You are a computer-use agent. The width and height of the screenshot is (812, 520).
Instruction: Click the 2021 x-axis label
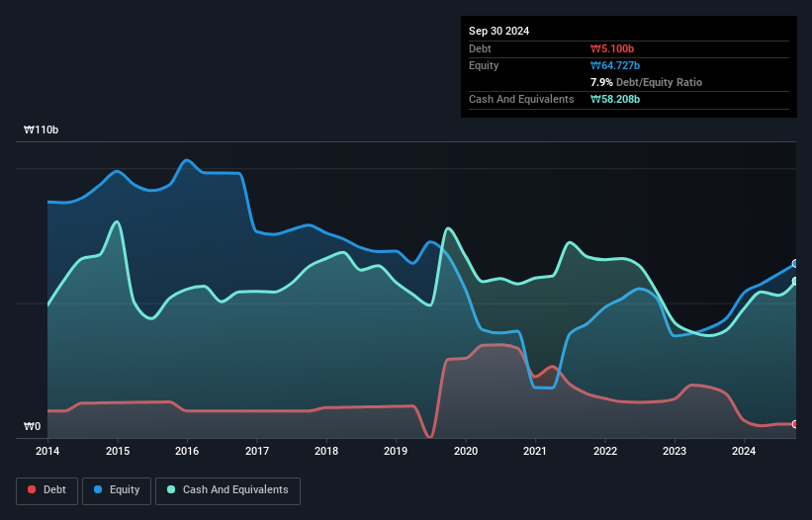tap(535, 451)
